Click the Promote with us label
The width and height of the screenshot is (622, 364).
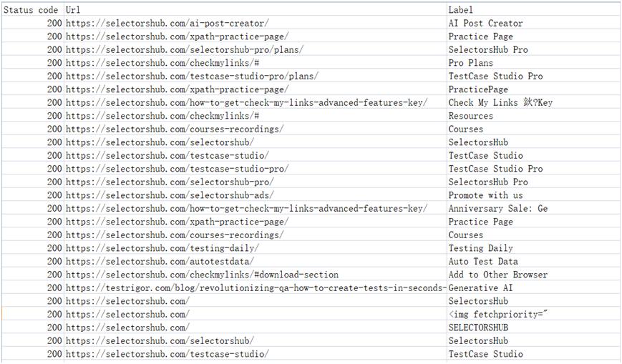tap(485, 195)
